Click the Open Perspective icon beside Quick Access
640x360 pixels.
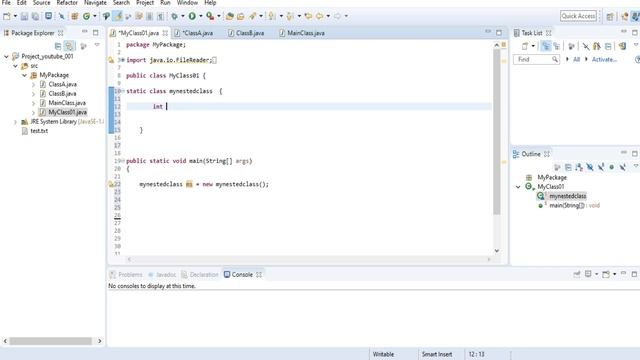(610, 16)
